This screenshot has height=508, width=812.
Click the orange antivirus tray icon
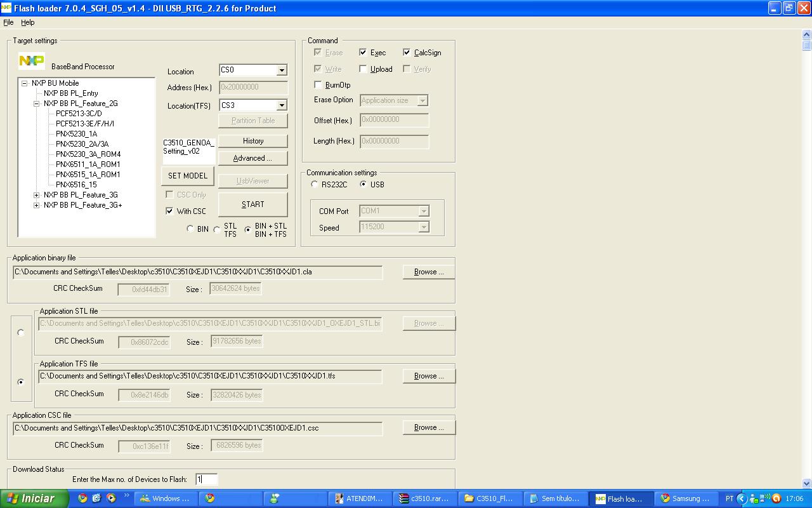[x=776, y=498]
